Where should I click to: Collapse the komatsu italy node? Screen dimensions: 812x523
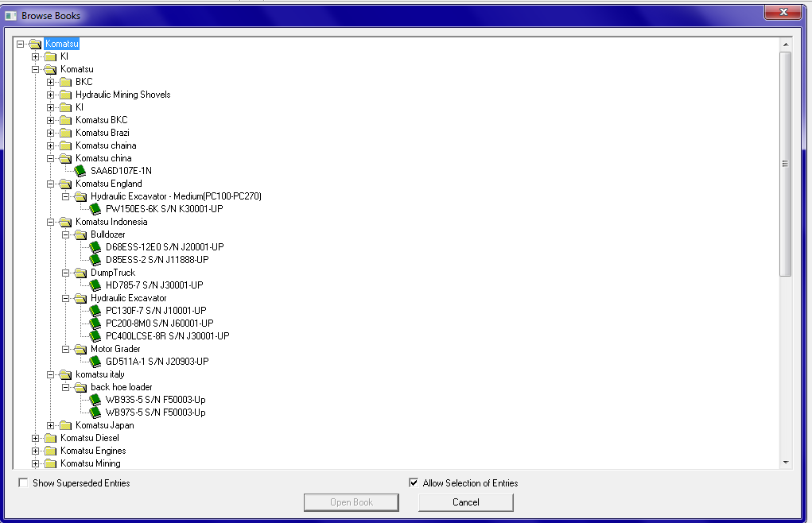pyautogui.click(x=50, y=374)
